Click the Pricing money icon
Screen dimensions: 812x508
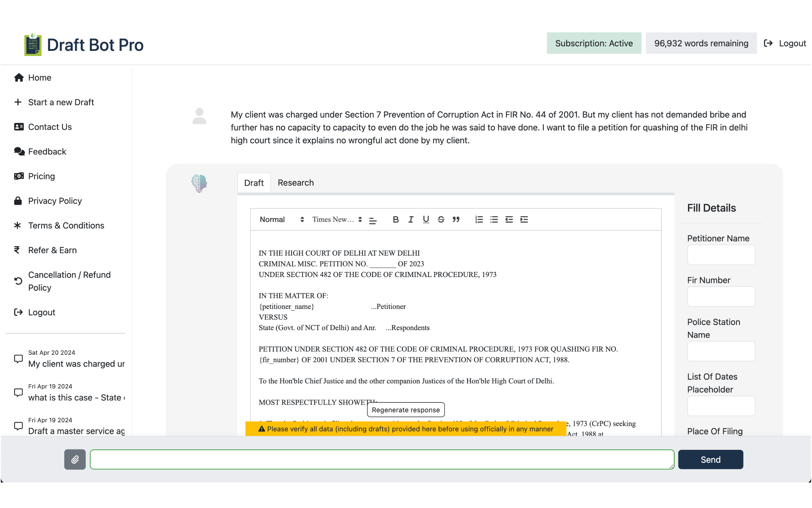pos(19,176)
